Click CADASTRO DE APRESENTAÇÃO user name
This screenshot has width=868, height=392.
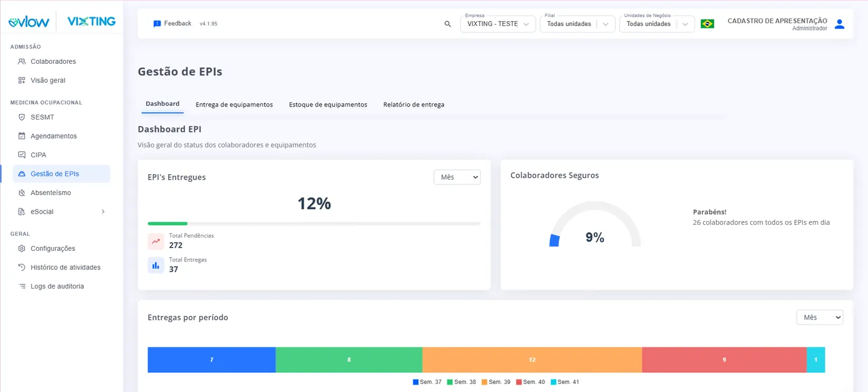click(x=777, y=21)
